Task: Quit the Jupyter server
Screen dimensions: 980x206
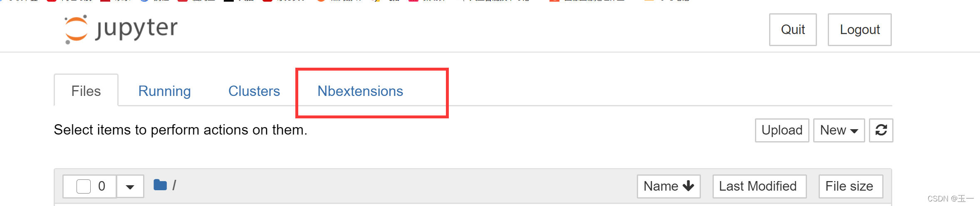Action: tap(793, 29)
